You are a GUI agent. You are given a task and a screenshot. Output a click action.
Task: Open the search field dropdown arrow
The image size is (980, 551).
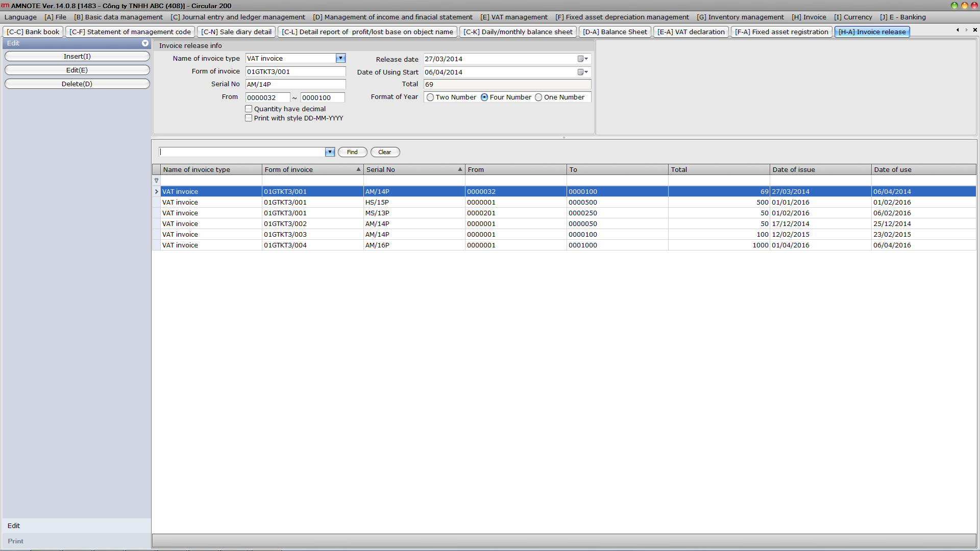pos(330,152)
